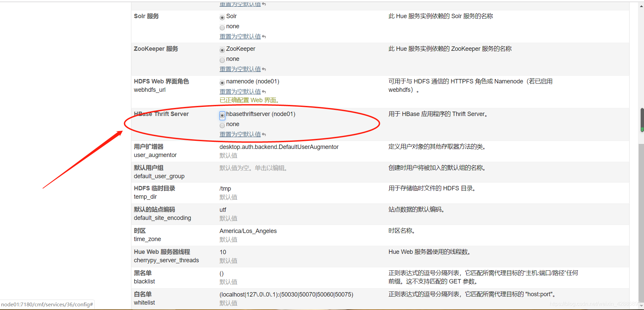Click the default_site_encoding property name

(163, 218)
